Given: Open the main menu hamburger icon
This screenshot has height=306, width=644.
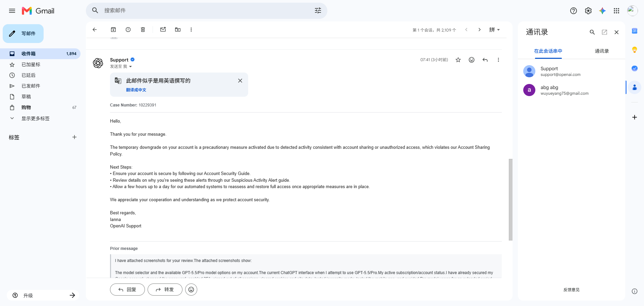Looking at the screenshot, I should pos(12,11).
